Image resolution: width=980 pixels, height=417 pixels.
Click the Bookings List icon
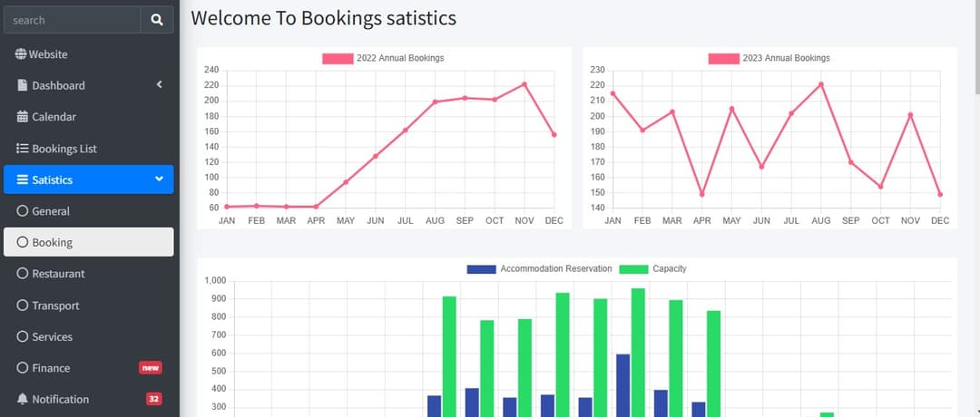point(23,149)
